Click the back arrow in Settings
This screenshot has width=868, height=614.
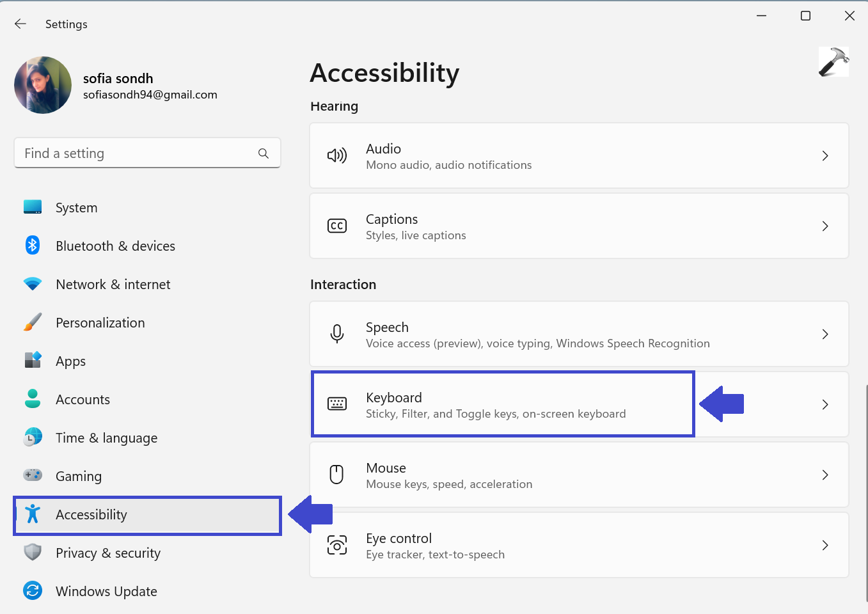click(20, 24)
